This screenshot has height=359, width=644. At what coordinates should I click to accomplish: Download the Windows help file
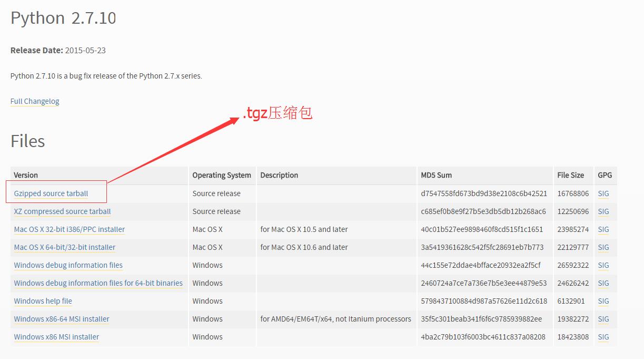coord(43,301)
